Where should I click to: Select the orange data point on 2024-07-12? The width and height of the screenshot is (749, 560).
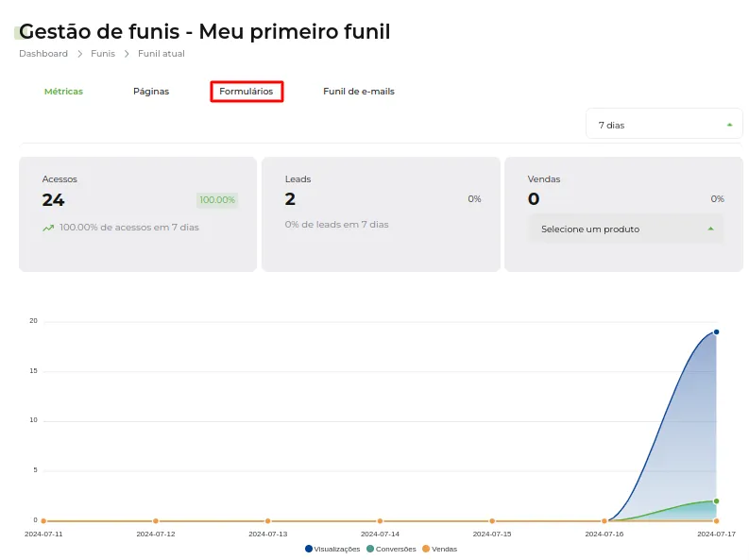(x=156, y=521)
